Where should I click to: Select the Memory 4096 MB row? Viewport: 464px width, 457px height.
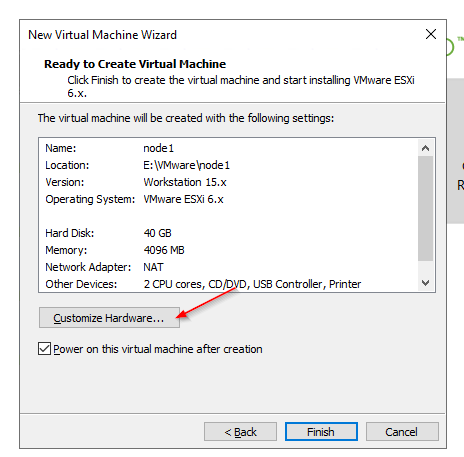pos(228,250)
